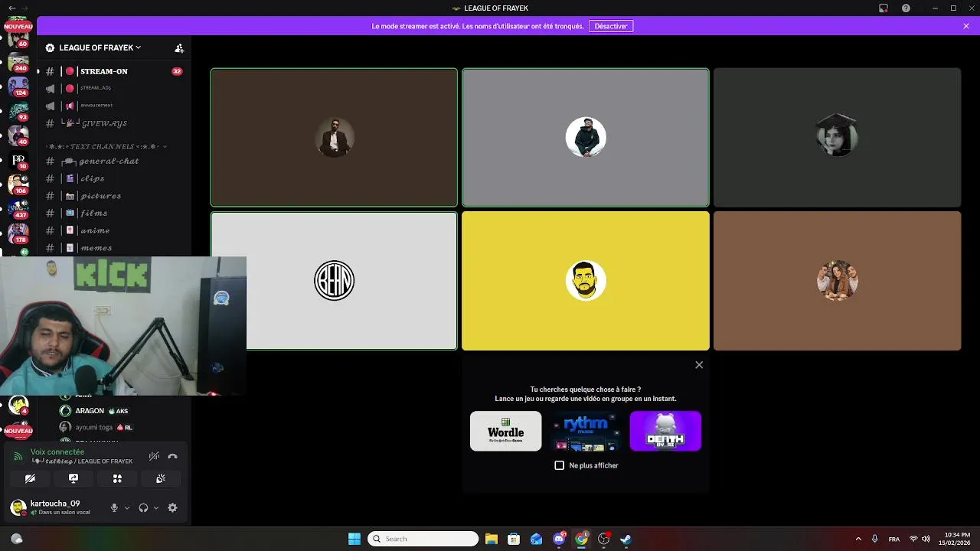The height and width of the screenshot is (551, 980).
Task: Toggle noise suppression icon
Action: click(x=154, y=456)
